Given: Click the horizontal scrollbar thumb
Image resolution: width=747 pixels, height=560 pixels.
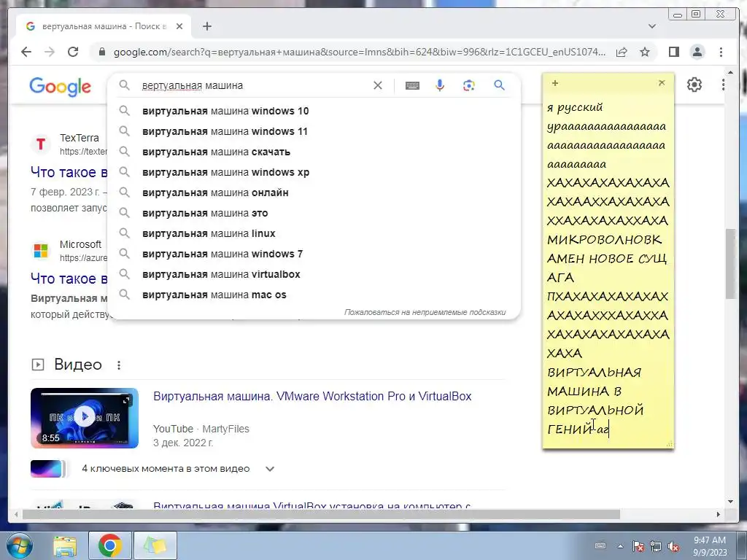Looking at the screenshot, I should pyautogui.click(x=321, y=514).
